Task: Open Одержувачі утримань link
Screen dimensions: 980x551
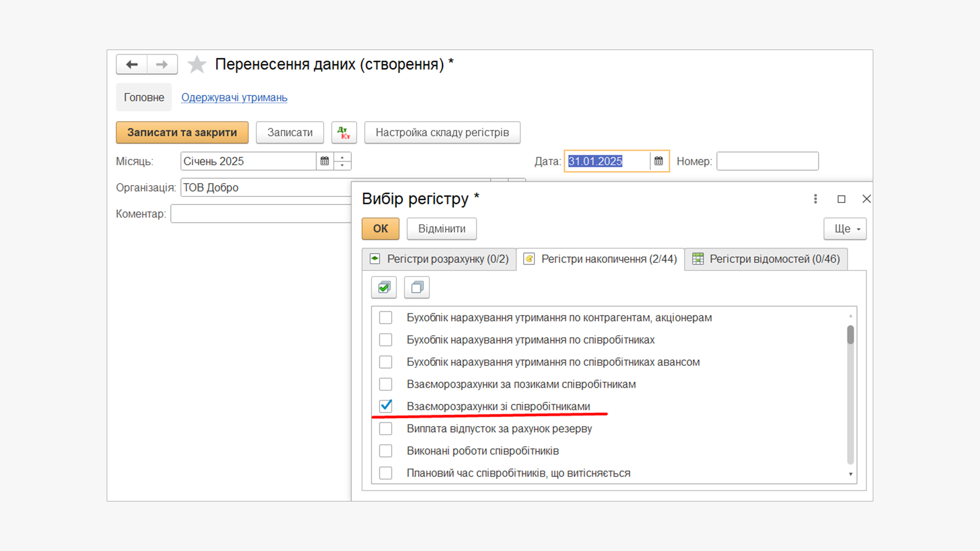Action: click(x=234, y=97)
